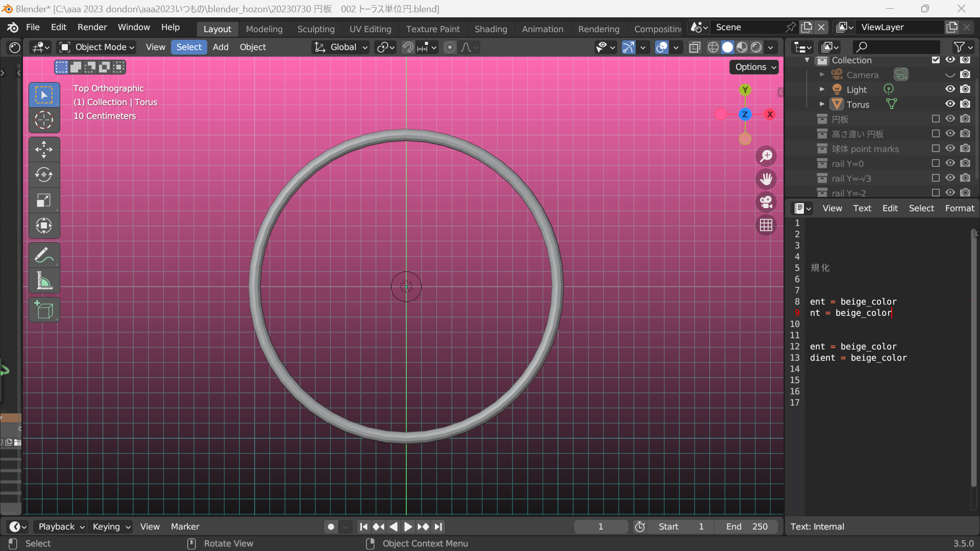The height and width of the screenshot is (551, 980).
Task: Hide the Torus object in outliner
Action: 950,104
